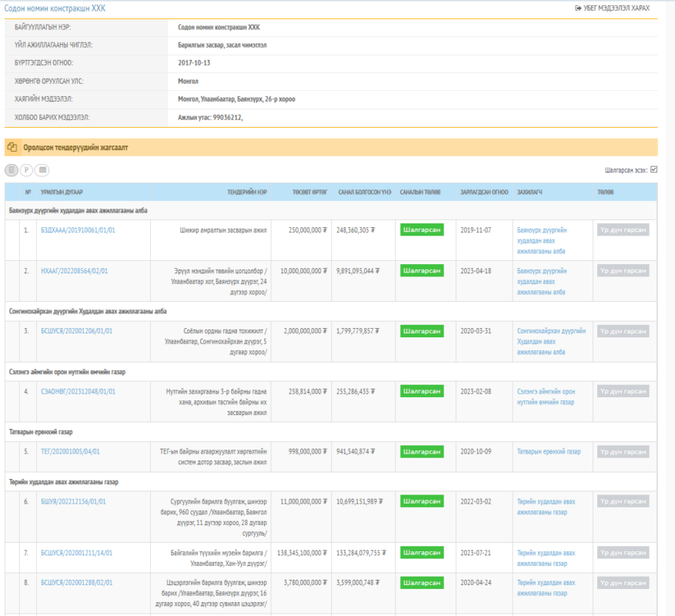675x616 pixels.
Task: Open tender ТЕГ/202001005/04/01
Action: 70,451
